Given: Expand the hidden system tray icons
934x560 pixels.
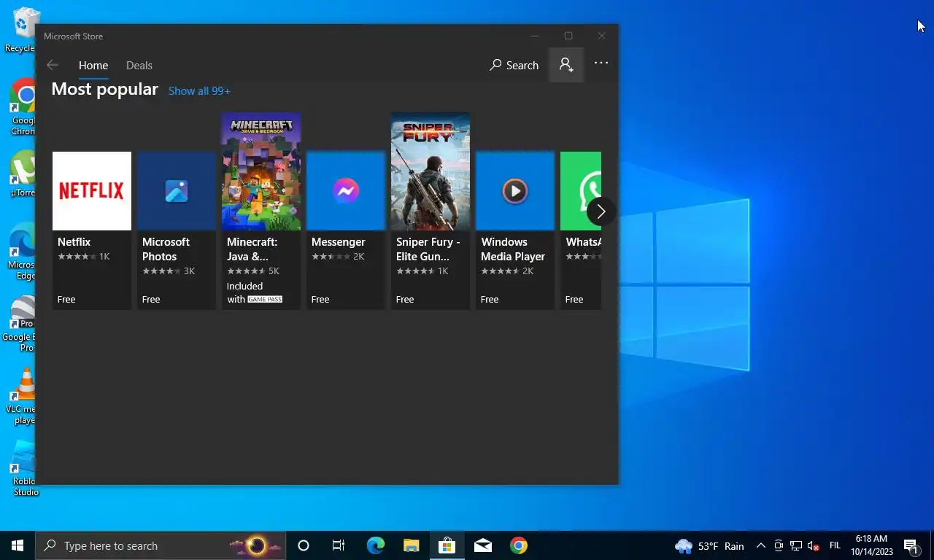Looking at the screenshot, I should tap(760, 545).
